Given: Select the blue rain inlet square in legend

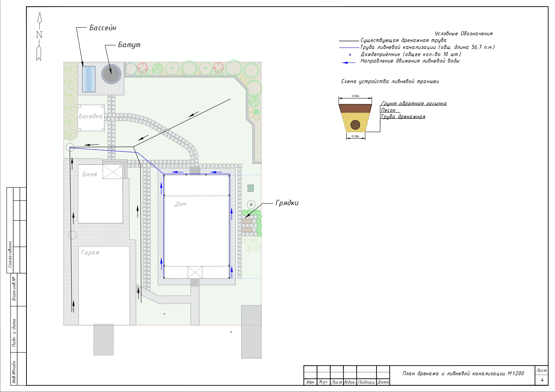Looking at the screenshot, I should point(350,55).
